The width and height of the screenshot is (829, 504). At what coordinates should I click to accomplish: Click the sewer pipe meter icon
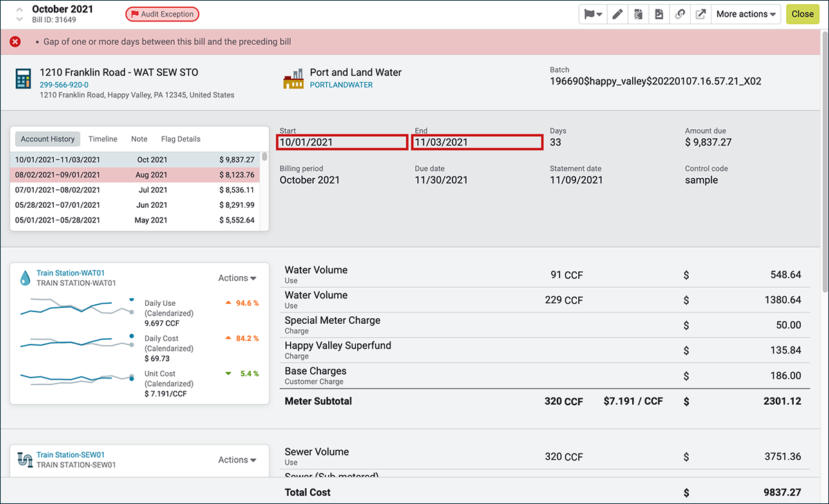tap(25, 459)
